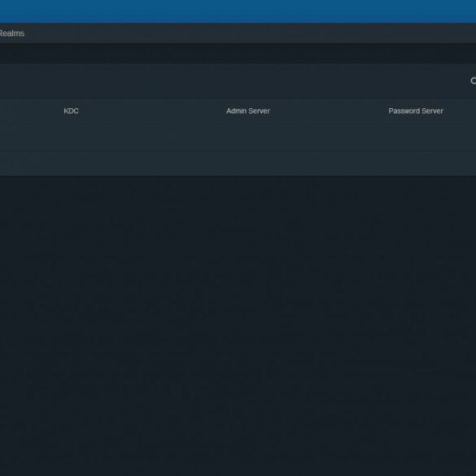Click the Realms breadcrumb label

click(x=11, y=33)
